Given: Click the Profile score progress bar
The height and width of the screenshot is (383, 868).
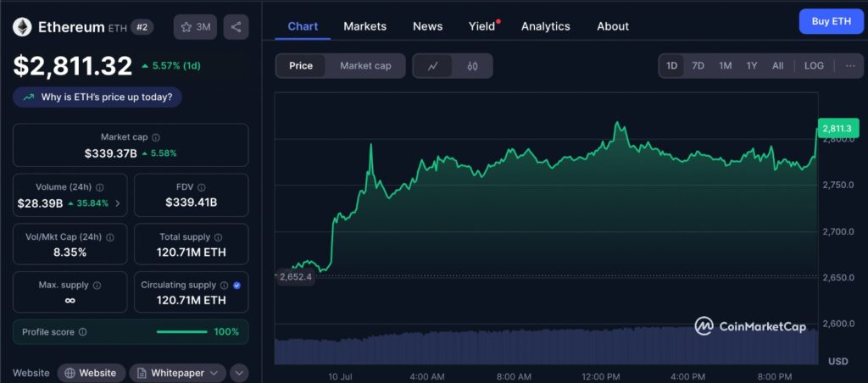Looking at the screenshot, I should [x=181, y=332].
